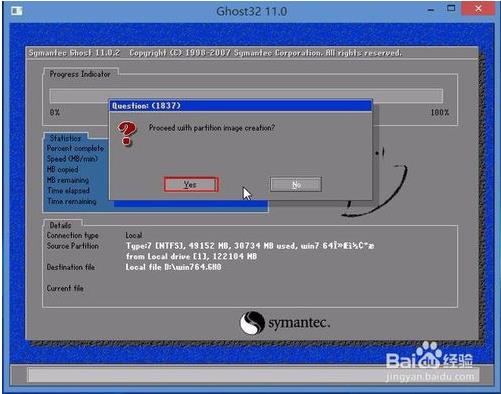Click the bottom status bar field

[253, 375]
